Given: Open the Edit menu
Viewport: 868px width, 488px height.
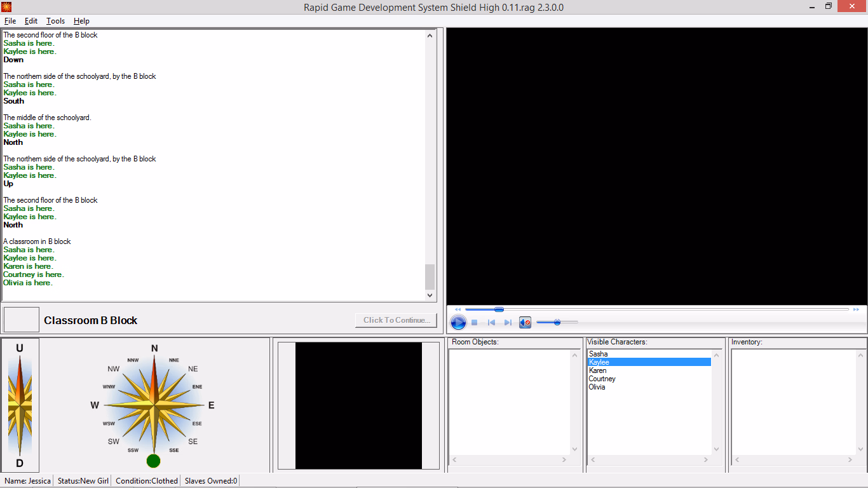Looking at the screenshot, I should pyautogui.click(x=31, y=21).
